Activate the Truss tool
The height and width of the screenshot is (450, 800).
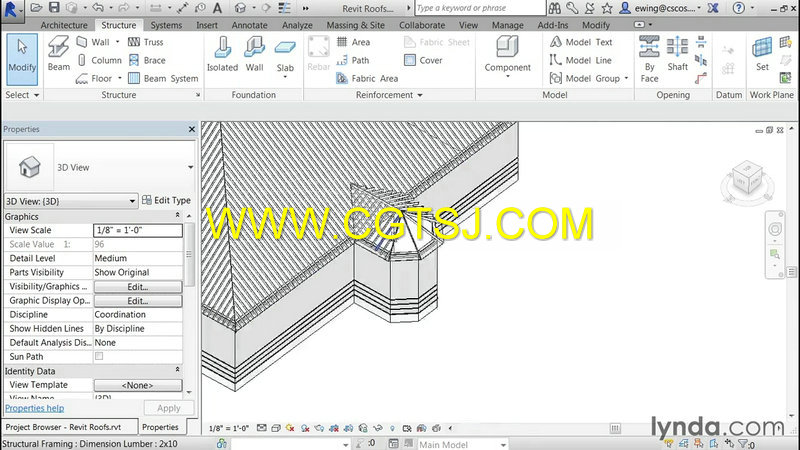146,42
